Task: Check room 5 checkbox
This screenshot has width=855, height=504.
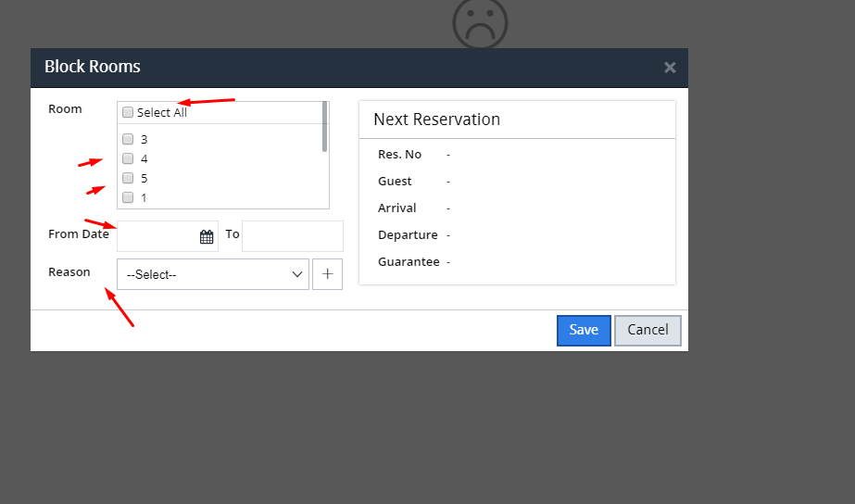Action: 128,179
